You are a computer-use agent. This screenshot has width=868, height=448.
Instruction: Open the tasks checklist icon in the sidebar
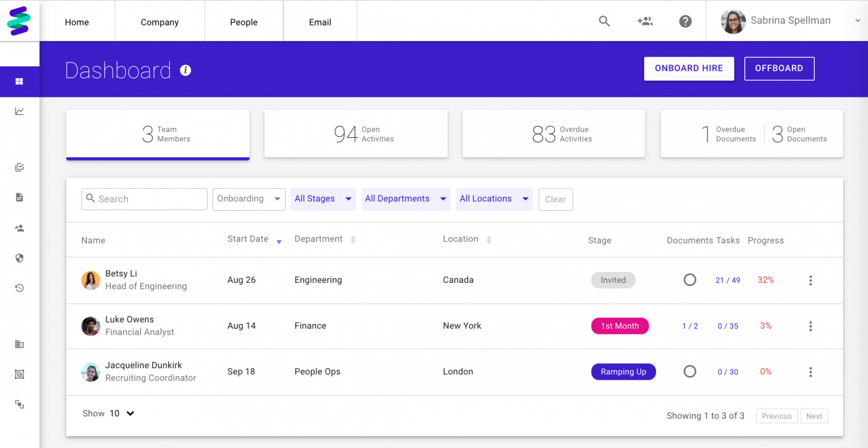click(19, 167)
